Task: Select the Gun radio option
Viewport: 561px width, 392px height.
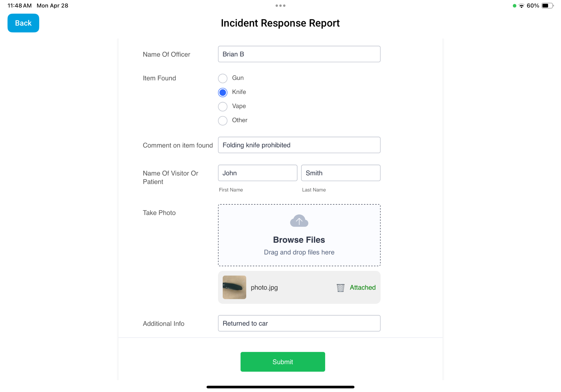Action: [223, 78]
